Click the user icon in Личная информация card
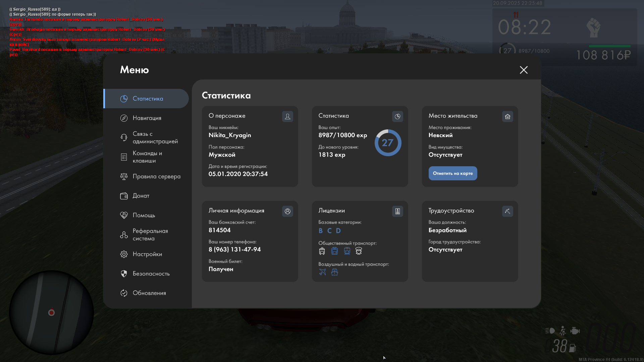This screenshot has width=644, height=362. [x=287, y=211]
